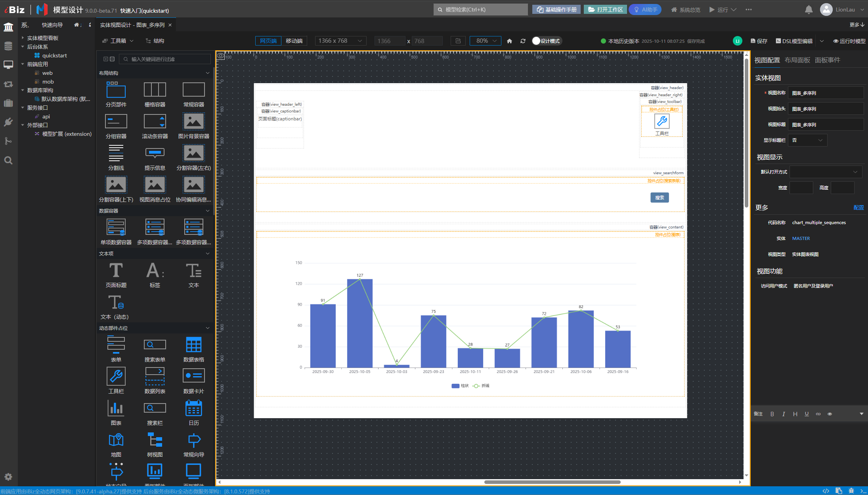Click the 打开工作区 button

[x=605, y=10]
